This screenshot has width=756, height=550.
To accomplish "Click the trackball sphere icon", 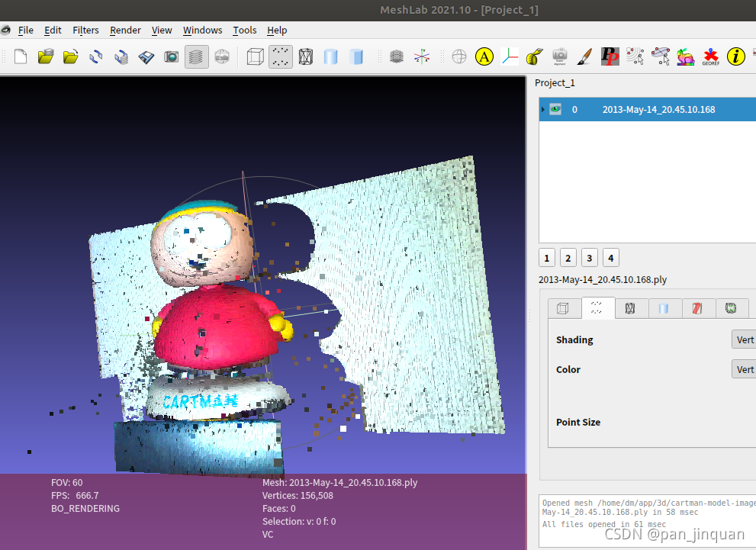I will pyautogui.click(x=459, y=57).
